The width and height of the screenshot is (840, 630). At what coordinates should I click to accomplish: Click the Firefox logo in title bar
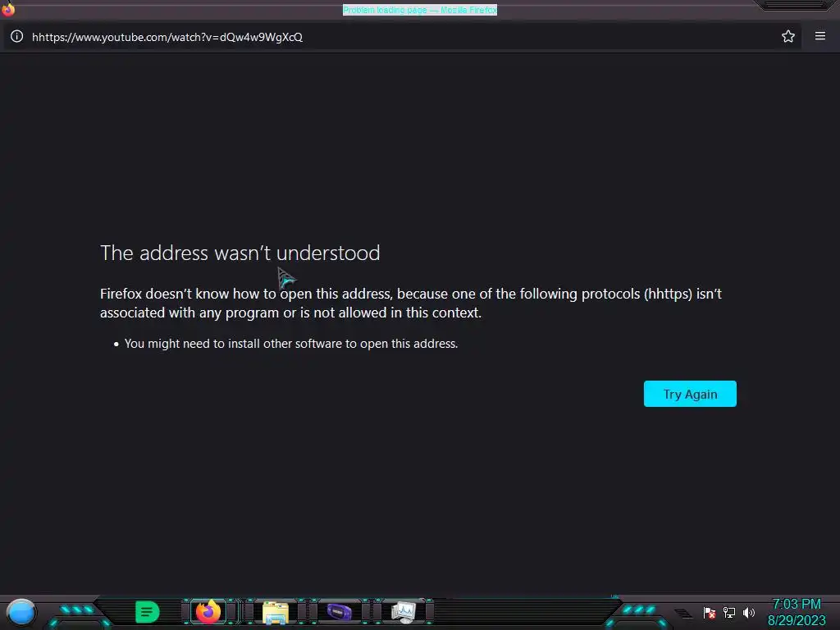click(8, 9)
